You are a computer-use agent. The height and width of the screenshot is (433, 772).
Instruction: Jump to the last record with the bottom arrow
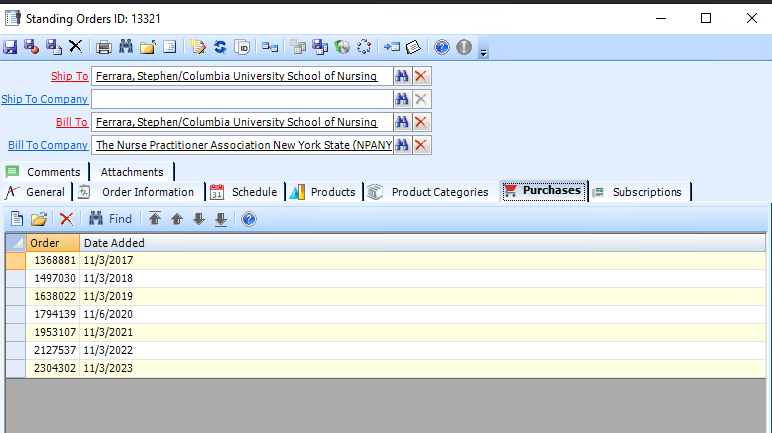click(220, 219)
